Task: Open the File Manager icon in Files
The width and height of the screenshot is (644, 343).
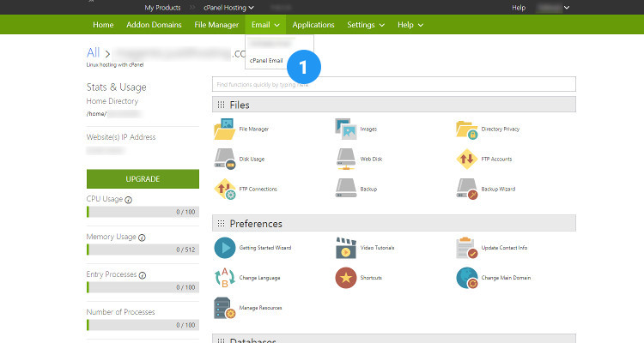Action: (x=224, y=129)
